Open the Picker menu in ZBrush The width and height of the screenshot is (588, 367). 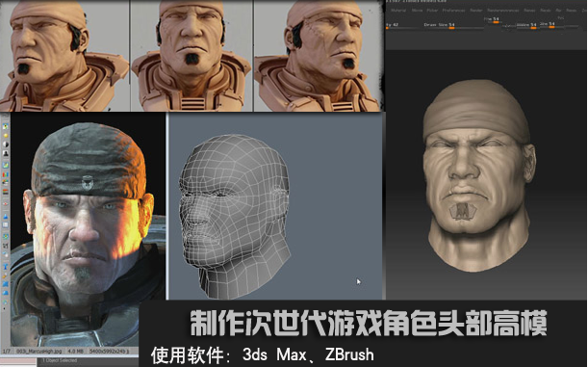click(432, 11)
